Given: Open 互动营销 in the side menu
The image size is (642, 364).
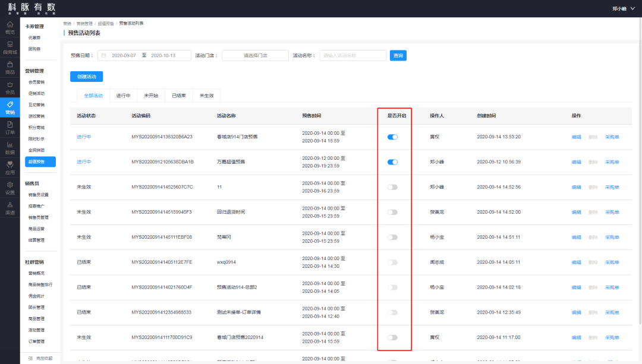Looking at the screenshot, I should (x=36, y=105).
